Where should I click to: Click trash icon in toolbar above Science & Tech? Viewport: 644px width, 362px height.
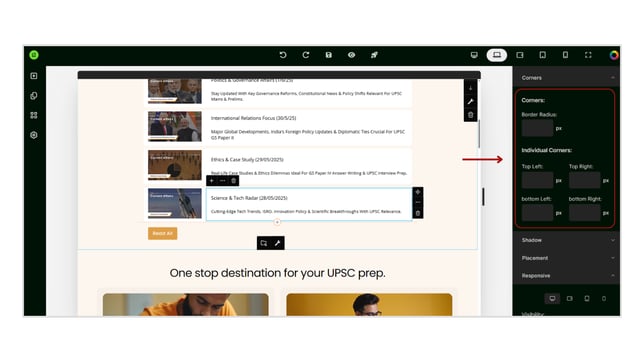tap(234, 181)
